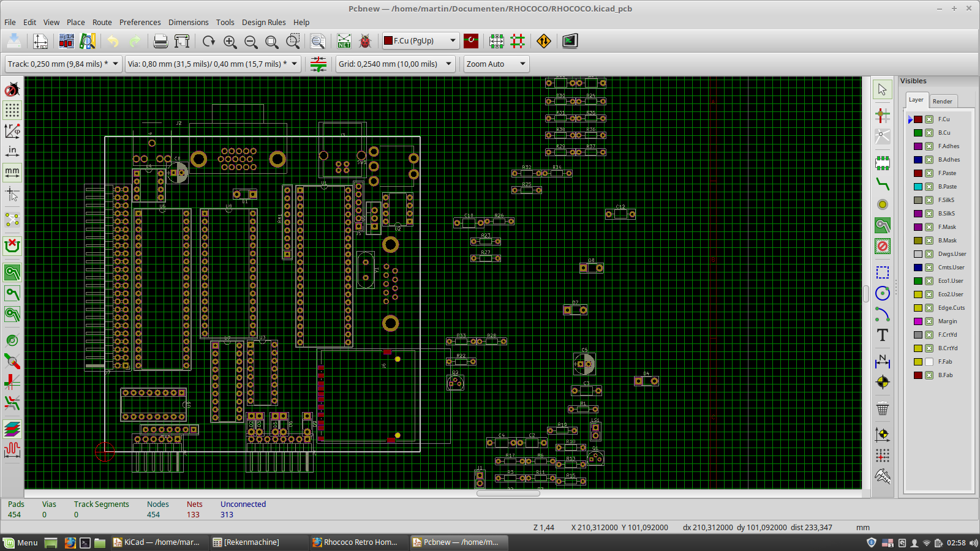Click the Delete items trash icon

(x=882, y=408)
